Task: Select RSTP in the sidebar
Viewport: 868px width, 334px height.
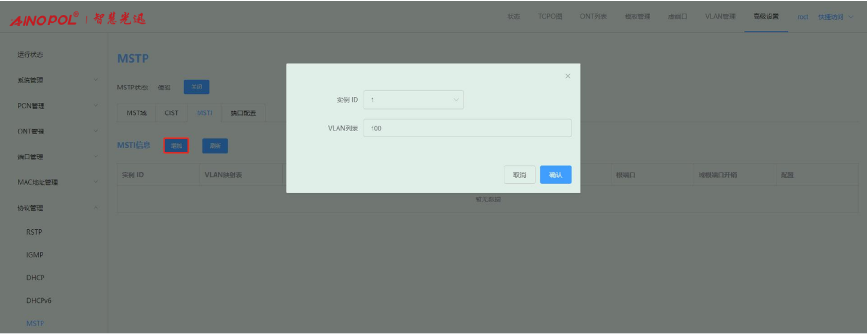Action: click(34, 232)
